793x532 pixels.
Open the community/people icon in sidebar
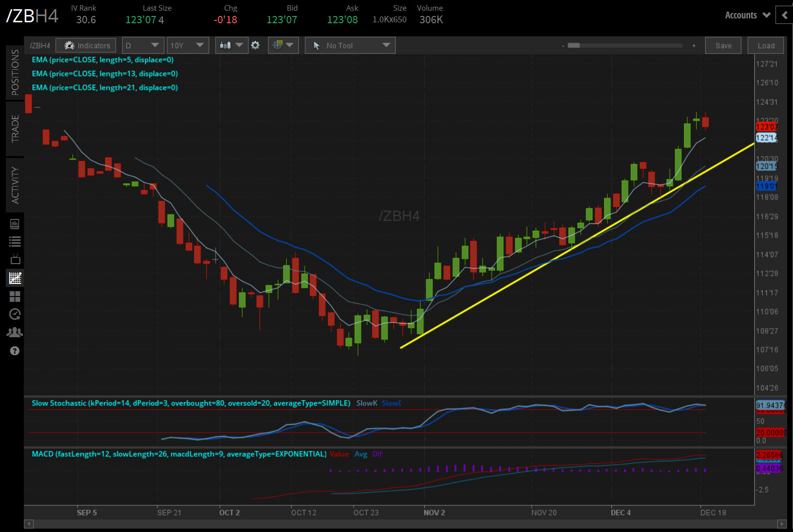[15, 332]
